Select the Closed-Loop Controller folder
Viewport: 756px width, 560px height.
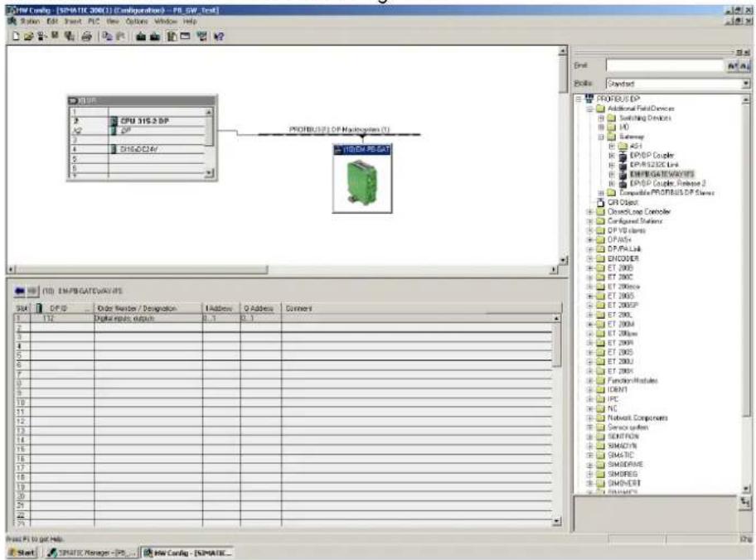(x=639, y=211)
